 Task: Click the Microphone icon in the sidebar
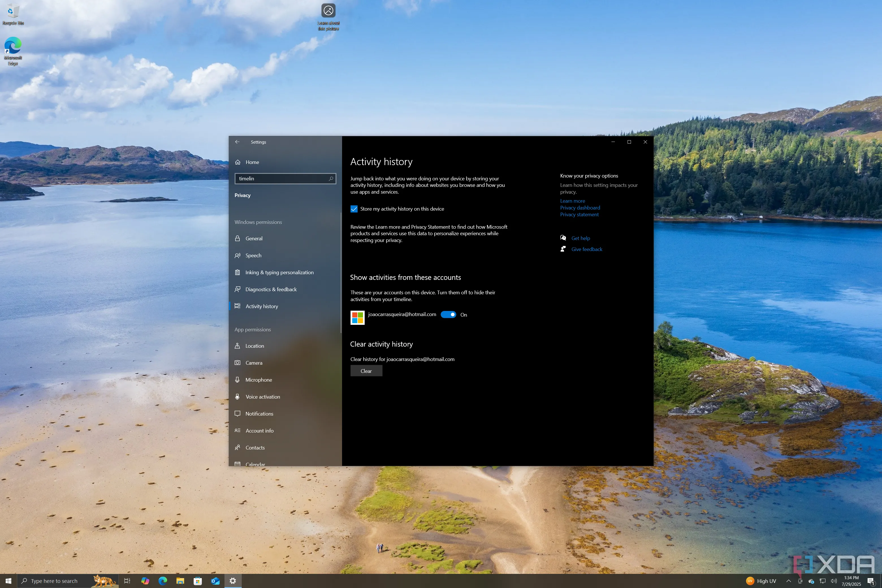point(237,379)
